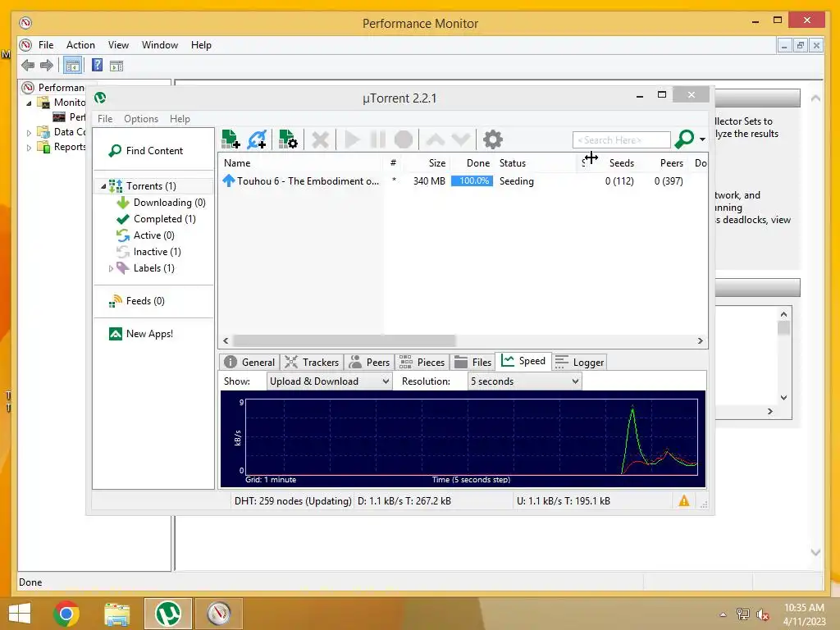Open uTorrent File menu
Screen dimensions: 840x630
click(105, 119)
